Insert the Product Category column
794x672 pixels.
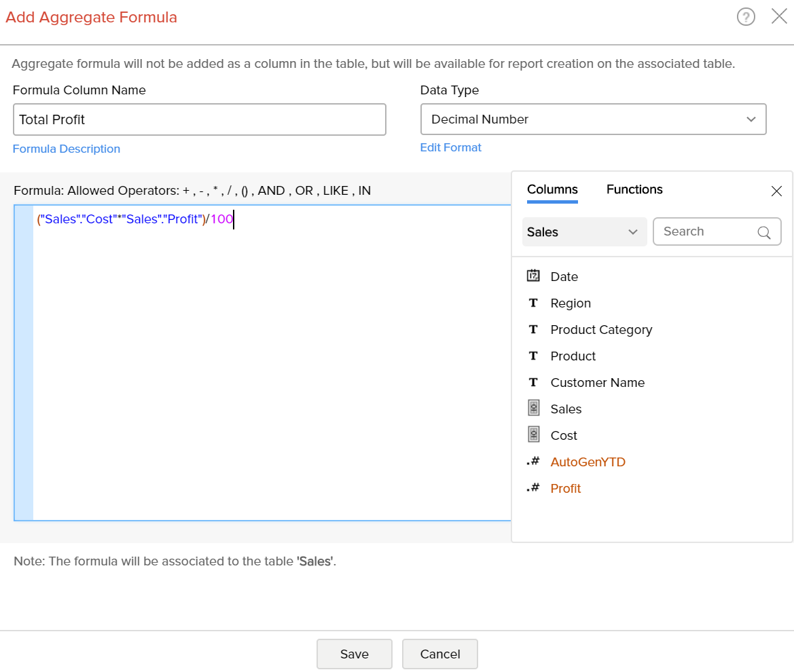click(x=601, y=330)
